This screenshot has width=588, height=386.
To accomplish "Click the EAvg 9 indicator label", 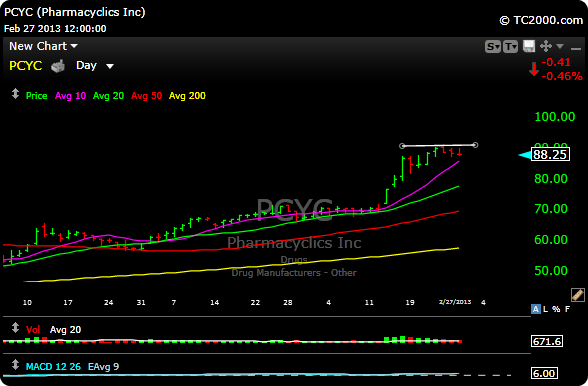I will (x=104, y=366).
